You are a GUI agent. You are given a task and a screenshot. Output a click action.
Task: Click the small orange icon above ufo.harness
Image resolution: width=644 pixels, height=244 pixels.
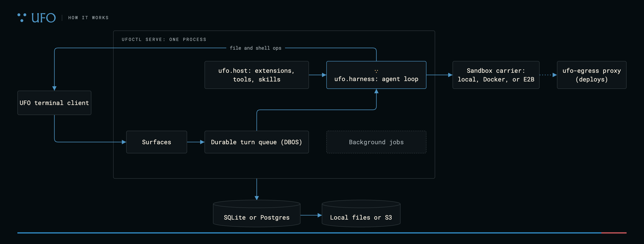coord(376,71)
